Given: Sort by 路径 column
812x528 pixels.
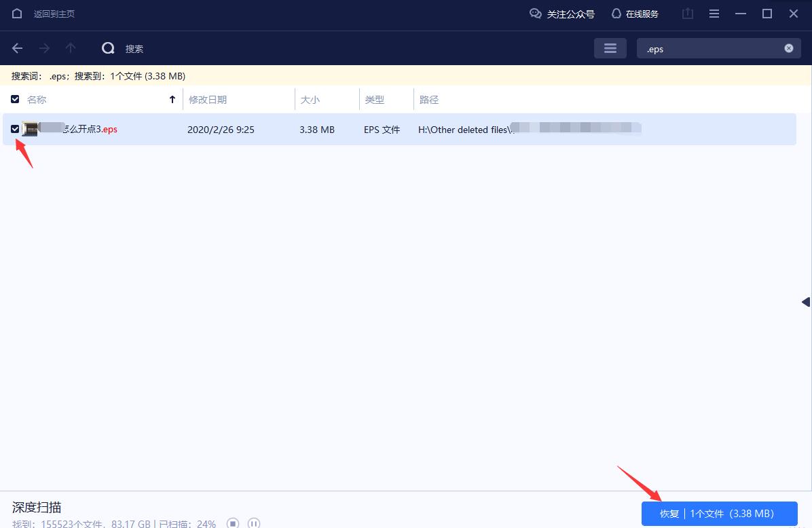Looking at the screenshot, I should (x=429, y=99).
